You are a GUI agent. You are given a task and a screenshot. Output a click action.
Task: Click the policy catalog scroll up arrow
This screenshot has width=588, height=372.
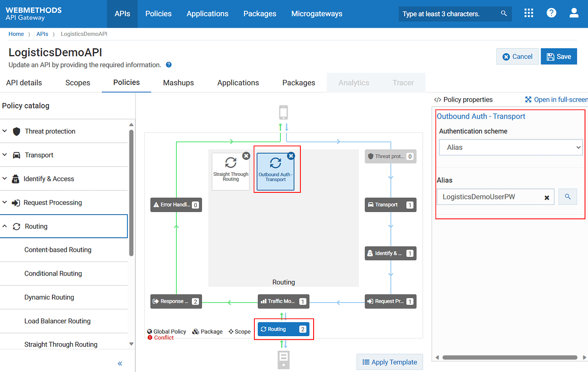[x=131, y=125]
